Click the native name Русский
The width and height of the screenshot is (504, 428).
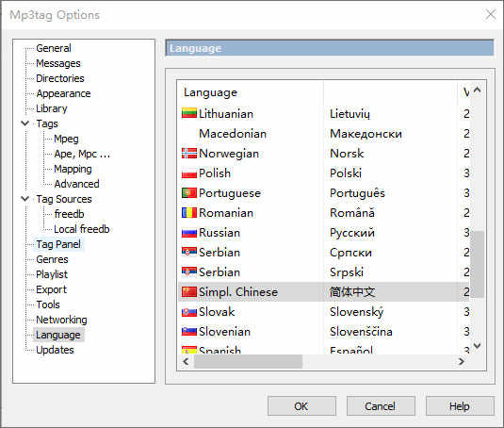coord(352,233)
